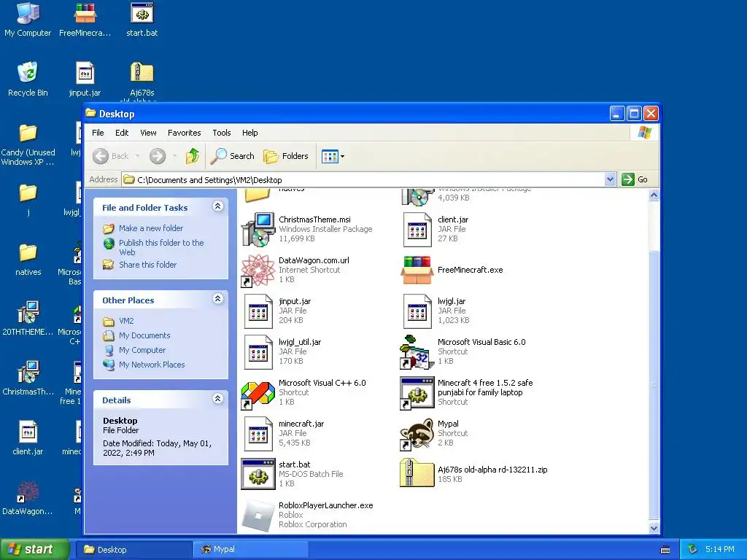Collapse the Other Places panel
The width and height of the screenshot is (747, 560).
[217, 298]
